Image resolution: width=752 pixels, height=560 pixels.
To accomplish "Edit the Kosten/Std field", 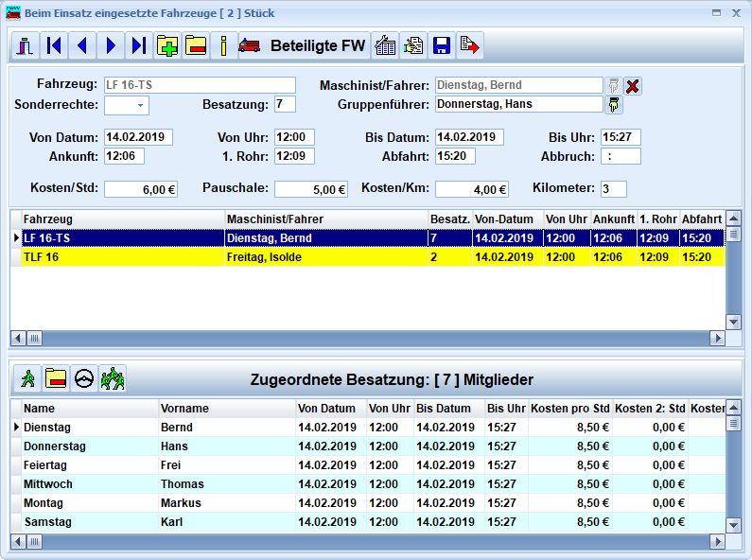I will (x=141, y=189).
